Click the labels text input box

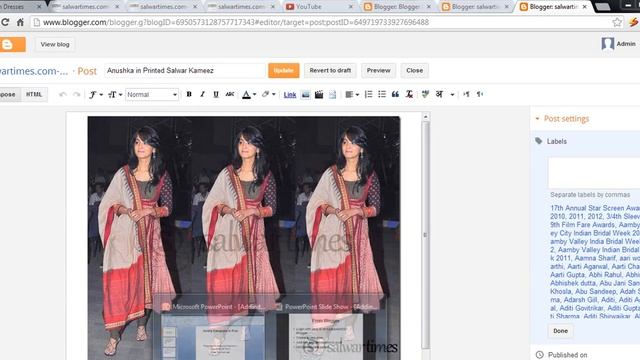point(594,172)
